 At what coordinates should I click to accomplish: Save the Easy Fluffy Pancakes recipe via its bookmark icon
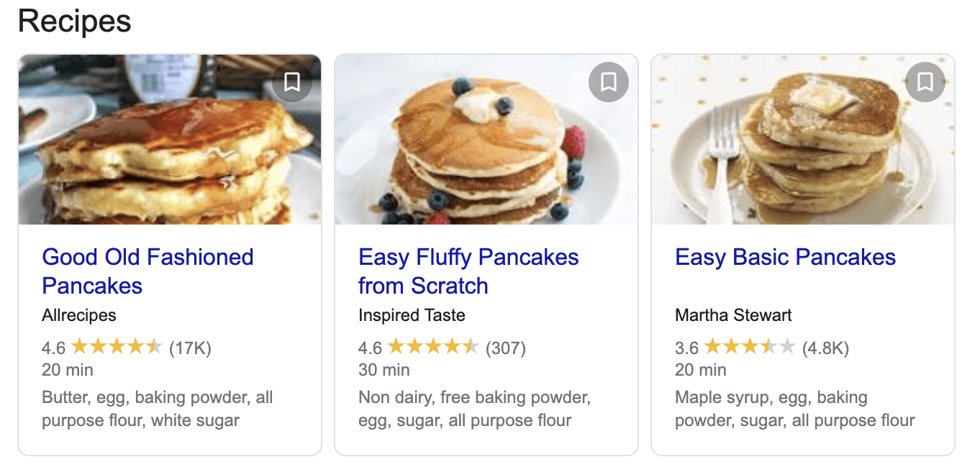coord(608,82)
